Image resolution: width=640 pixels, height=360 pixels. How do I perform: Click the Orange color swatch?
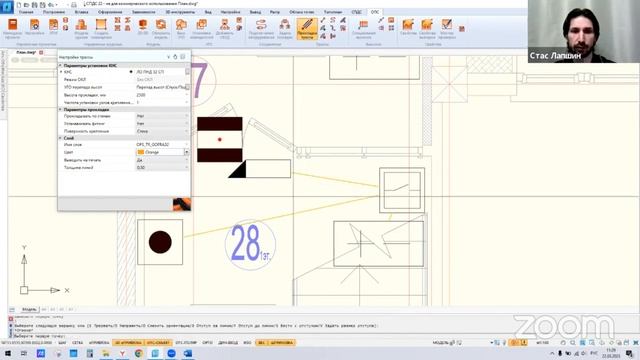point(141,152)
